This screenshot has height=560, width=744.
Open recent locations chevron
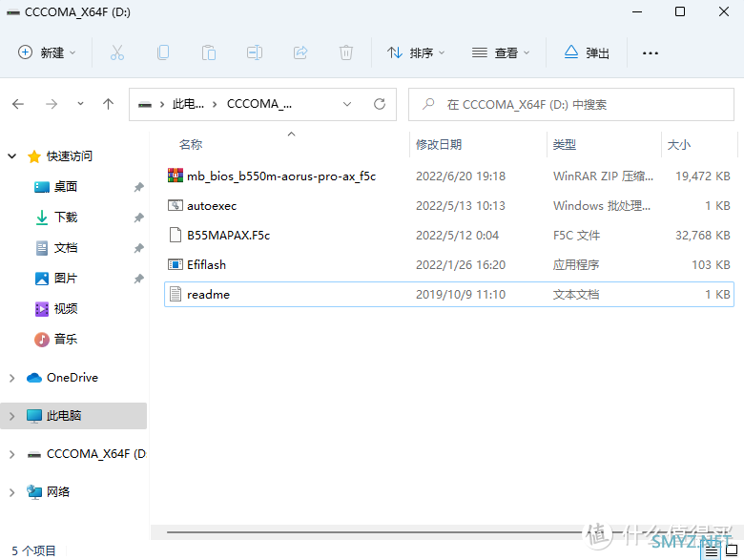[81, 103]
